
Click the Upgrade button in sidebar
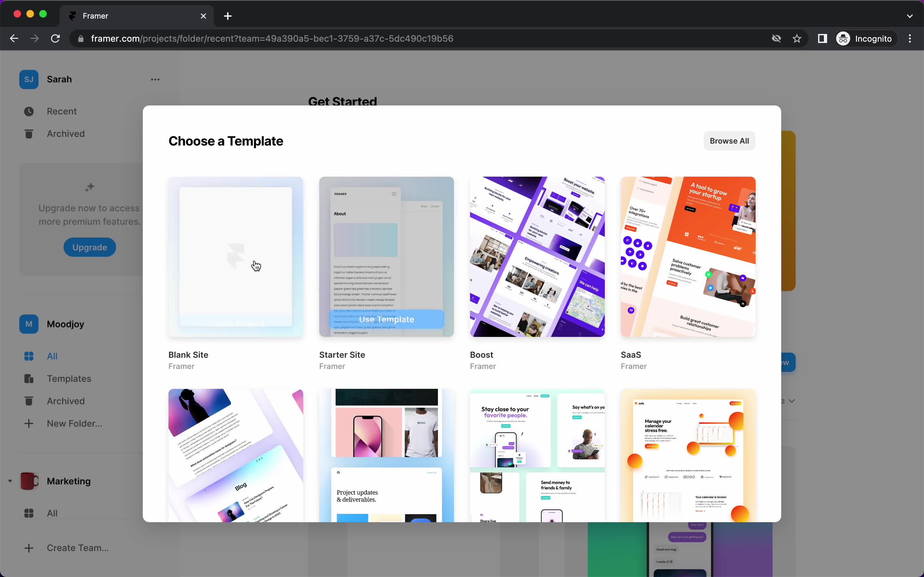[89, 247]
